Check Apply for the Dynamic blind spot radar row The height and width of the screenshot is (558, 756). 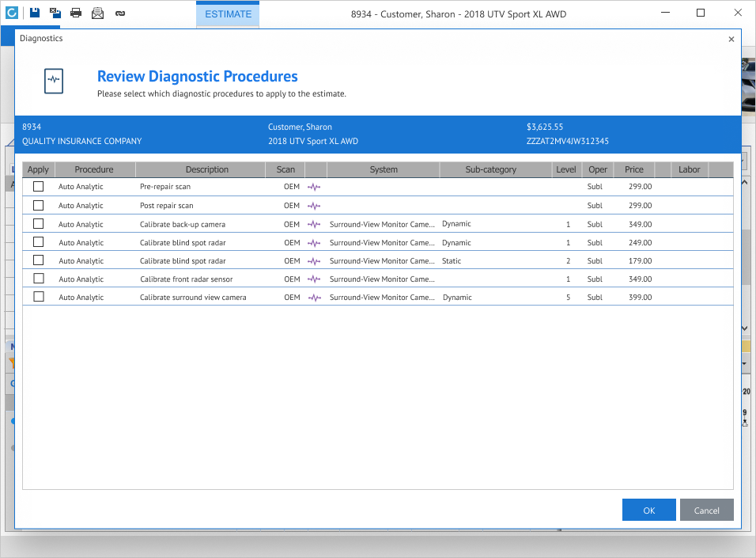(x=39, y=242)
